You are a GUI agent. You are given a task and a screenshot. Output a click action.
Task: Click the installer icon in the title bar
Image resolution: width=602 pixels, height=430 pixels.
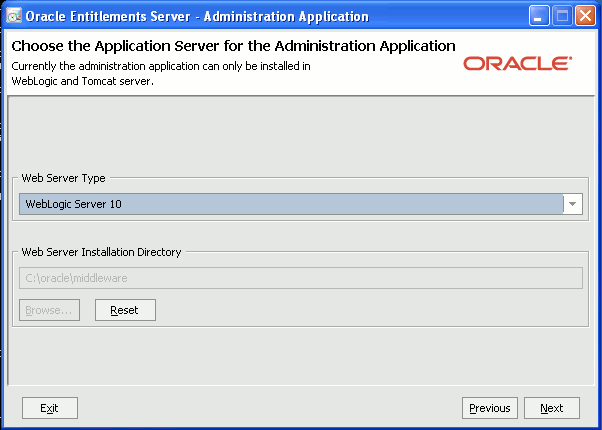click(x=14, y=16)
